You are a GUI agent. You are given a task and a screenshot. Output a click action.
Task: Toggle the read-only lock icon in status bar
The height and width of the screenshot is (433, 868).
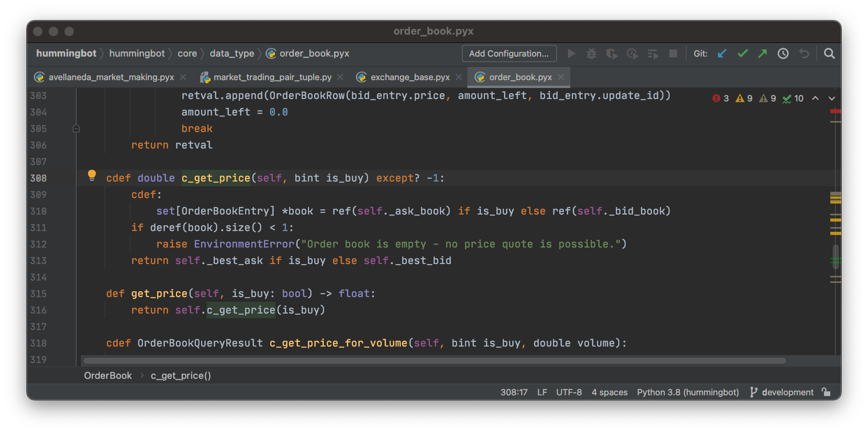[x=826, y=392]
